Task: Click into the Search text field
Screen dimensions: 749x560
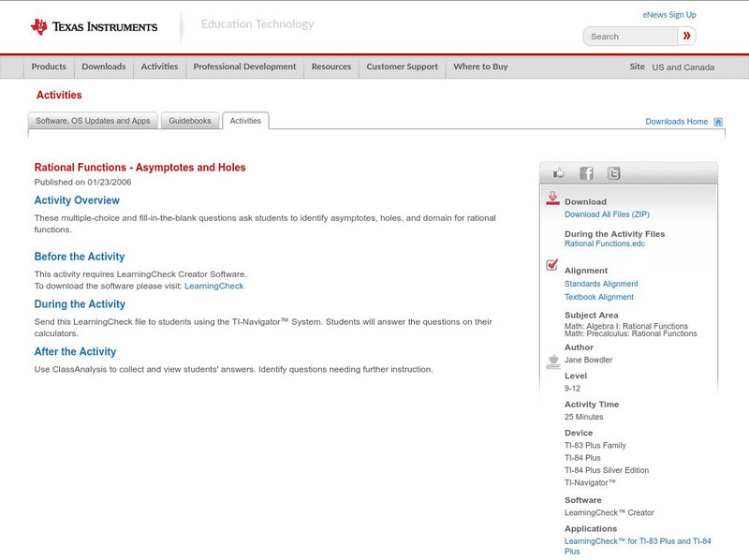Action: click(631, 37)
